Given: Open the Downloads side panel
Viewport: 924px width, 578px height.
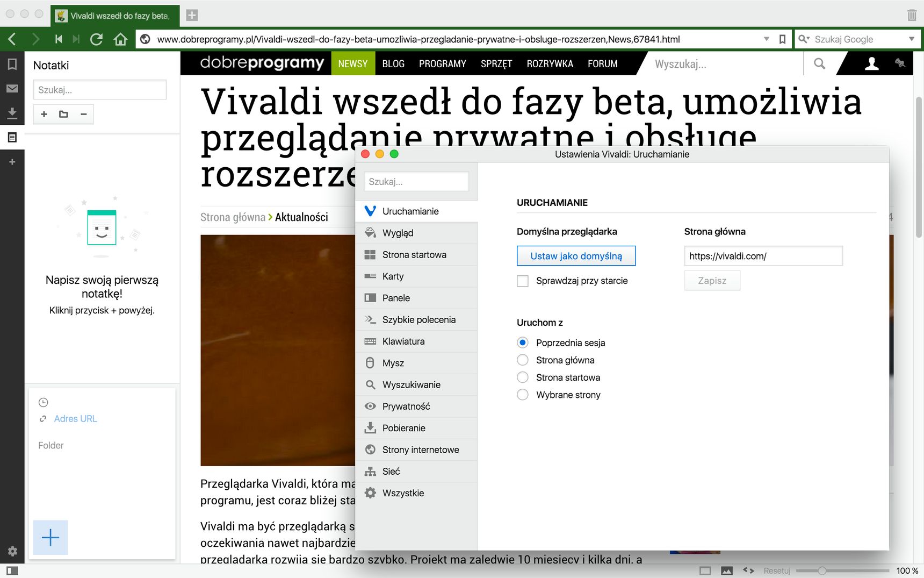Looking at the screenshot, I should pyautogui.click(x=12, y=113).
